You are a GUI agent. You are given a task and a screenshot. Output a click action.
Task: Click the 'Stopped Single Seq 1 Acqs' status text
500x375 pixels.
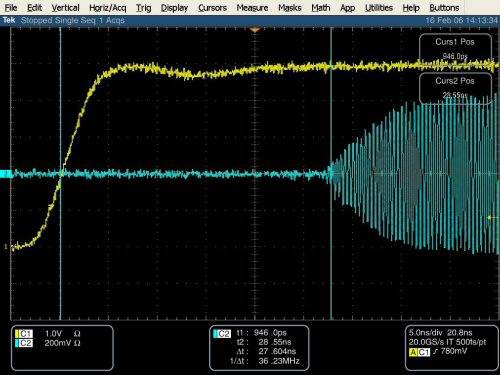click(x=73, y=20)
